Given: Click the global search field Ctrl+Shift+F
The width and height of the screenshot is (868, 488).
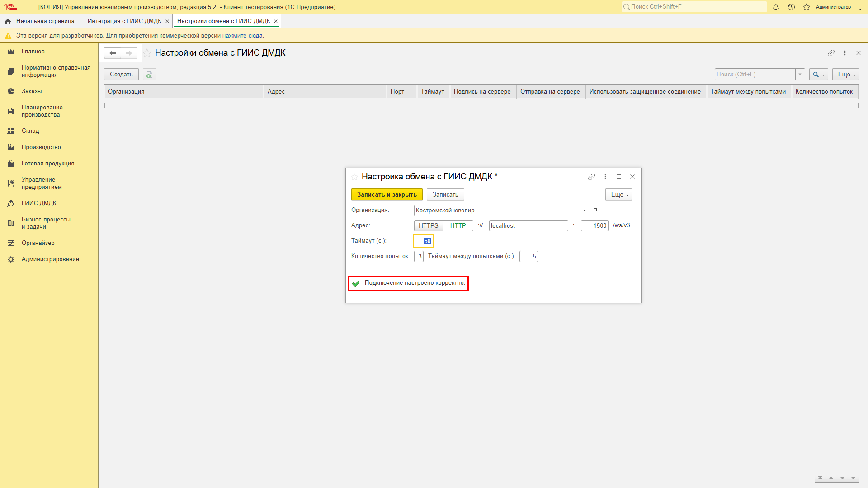Looking at the screenshot, I should (x=694, y=7).
